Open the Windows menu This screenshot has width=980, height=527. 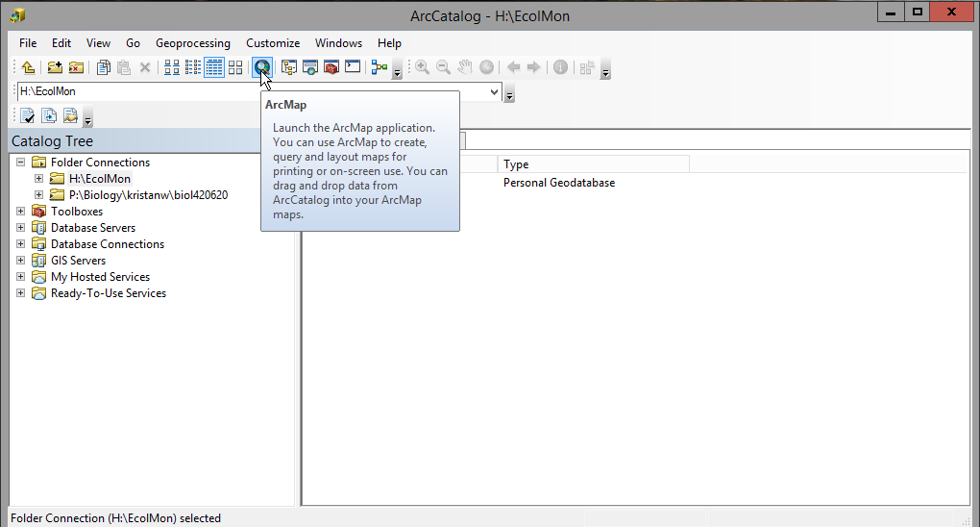point(338,43)
